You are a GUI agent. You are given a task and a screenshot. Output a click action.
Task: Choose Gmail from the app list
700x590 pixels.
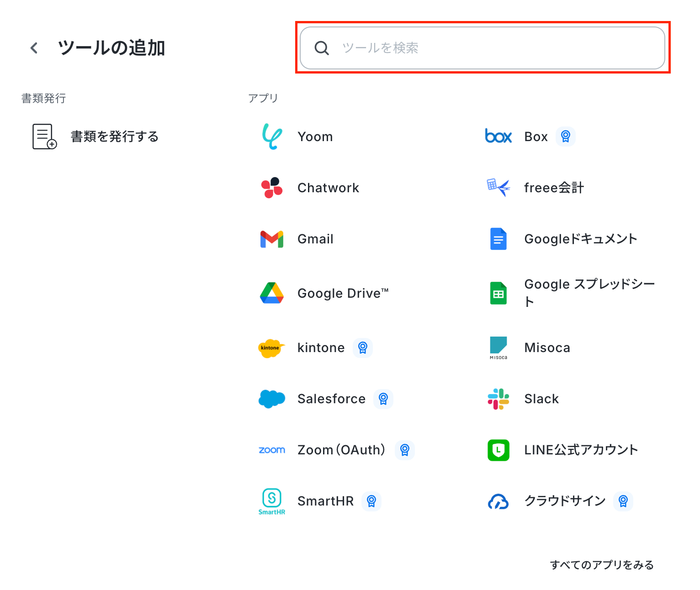[x=315, y=239]
